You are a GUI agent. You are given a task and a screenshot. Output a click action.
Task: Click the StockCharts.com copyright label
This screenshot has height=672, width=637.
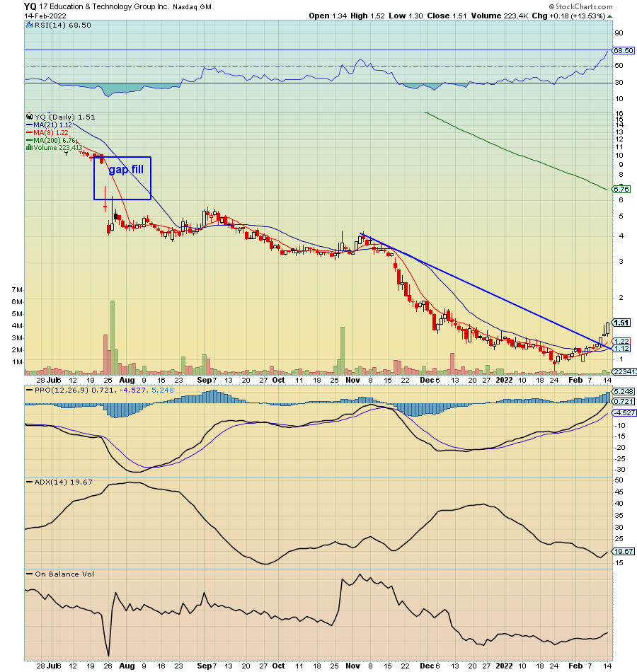pyautogui.click(x=581, y=6)
